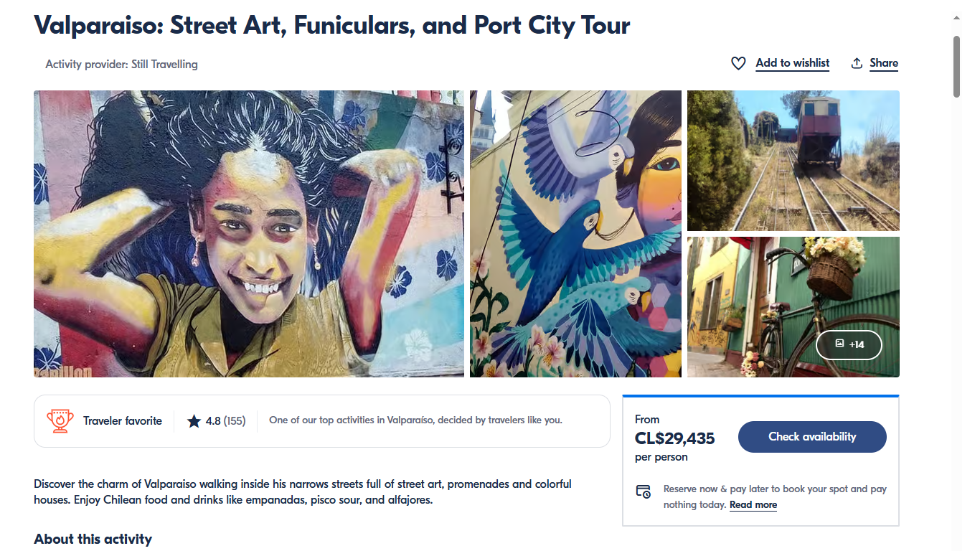Click the Share link text
The image size is (980, 551).
pyautogui.click(x=884, y=63)
